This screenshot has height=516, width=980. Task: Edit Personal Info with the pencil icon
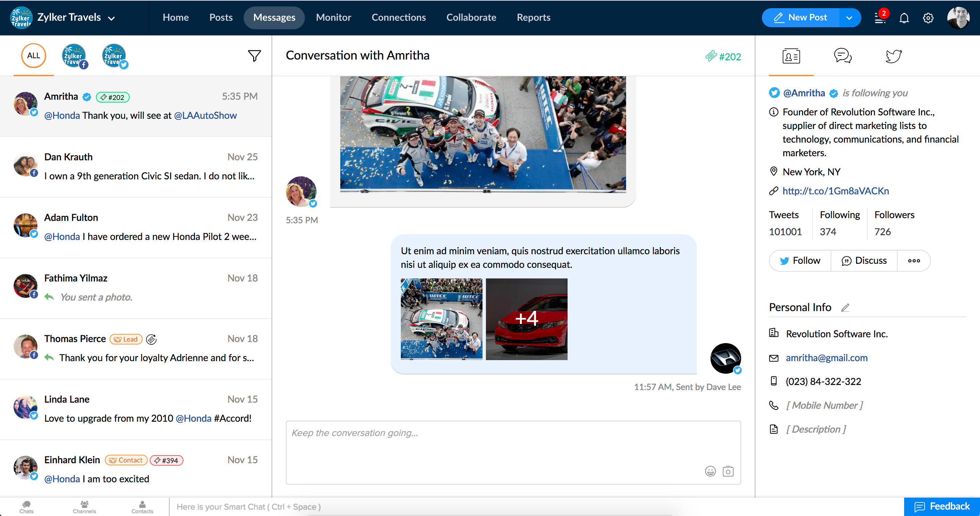pyautogui.click(x=845, y=307)
